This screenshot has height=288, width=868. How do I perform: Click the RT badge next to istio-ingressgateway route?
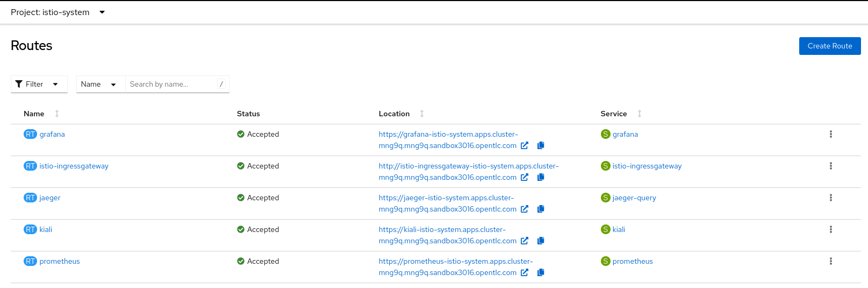tap(30, 166)
